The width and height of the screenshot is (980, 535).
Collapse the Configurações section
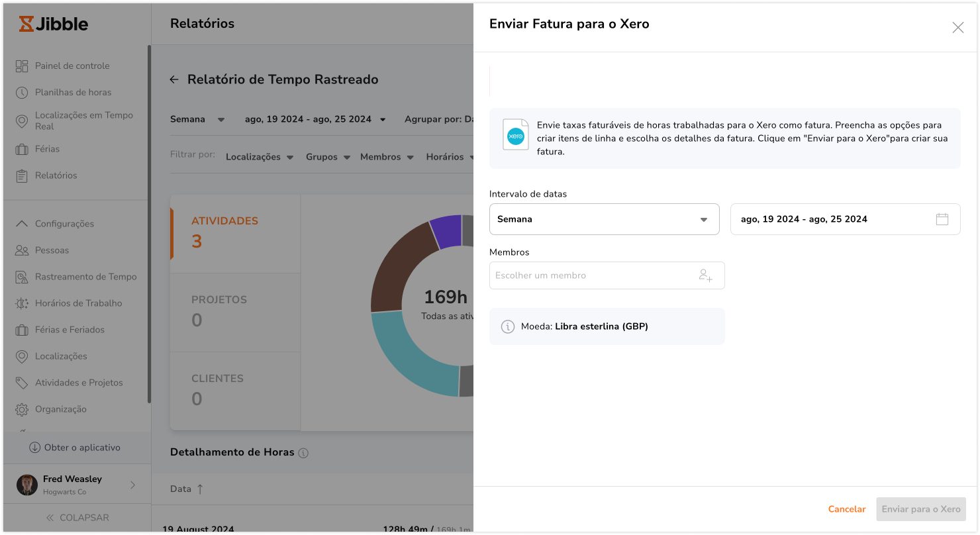(22, 224)
